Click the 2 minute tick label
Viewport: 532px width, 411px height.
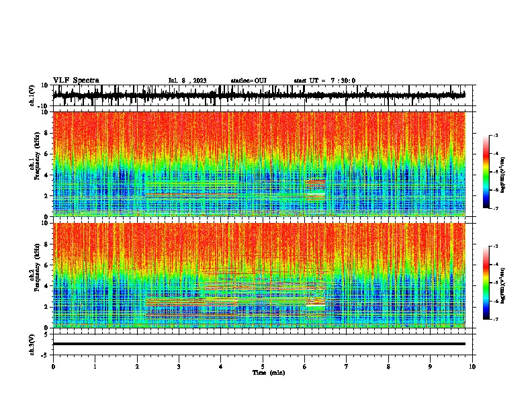[137, 367]
